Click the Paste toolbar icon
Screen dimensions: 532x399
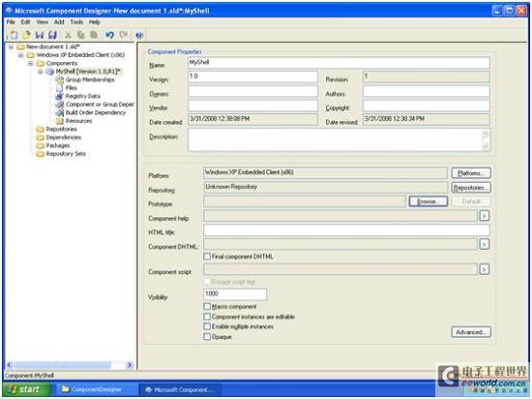[x=94, y=35]
